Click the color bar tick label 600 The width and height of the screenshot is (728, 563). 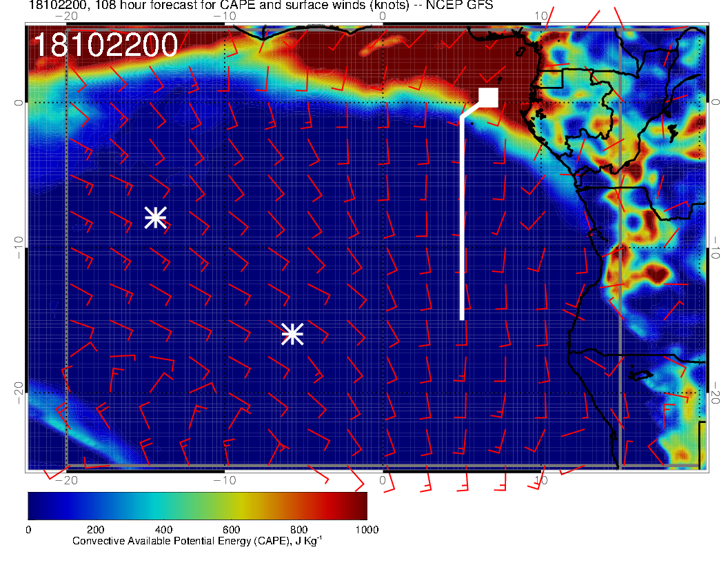tap(231, 530)
